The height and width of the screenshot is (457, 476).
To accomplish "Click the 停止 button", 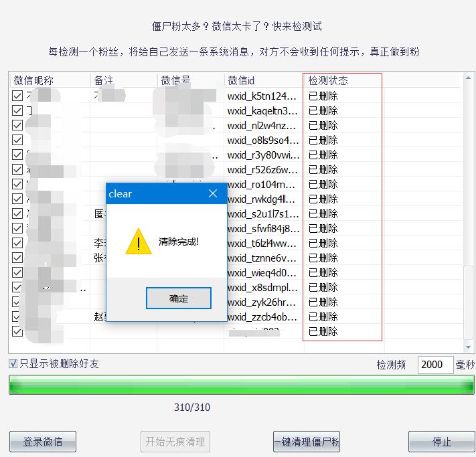I will pos(442,442).
